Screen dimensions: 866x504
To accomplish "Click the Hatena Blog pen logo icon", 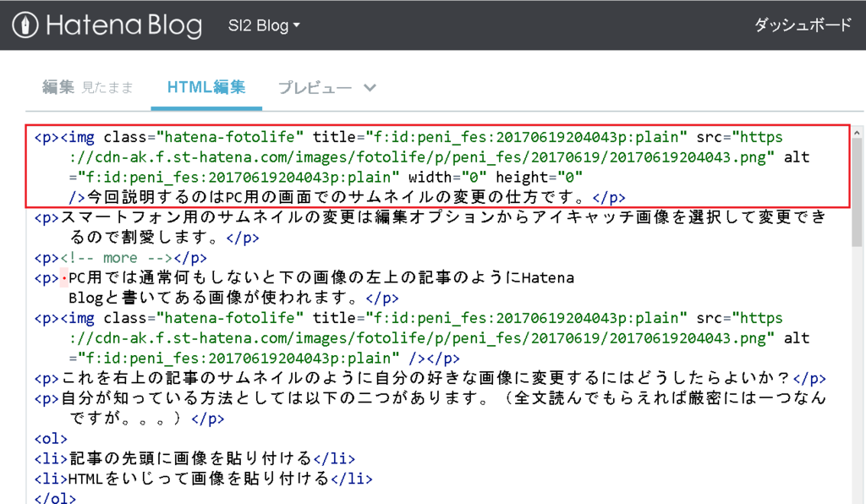I will [25, 25].
